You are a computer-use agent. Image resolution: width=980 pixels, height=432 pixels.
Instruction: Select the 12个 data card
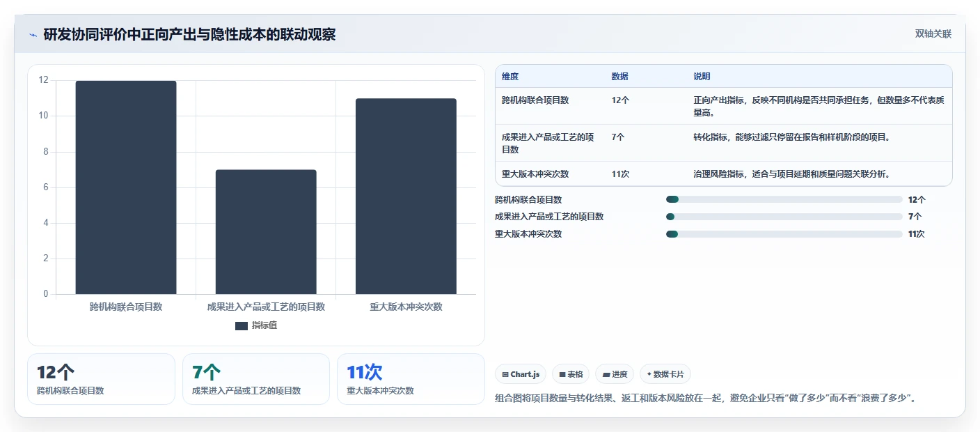(101, 379)
